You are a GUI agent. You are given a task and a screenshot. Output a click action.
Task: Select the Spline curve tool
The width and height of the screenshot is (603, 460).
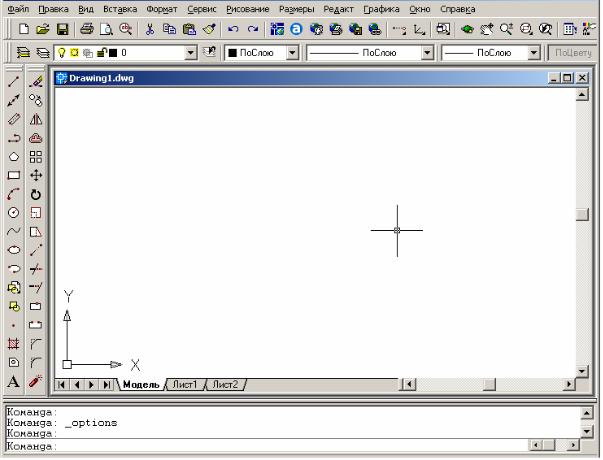pyautogui.click(x=14, y=231)
